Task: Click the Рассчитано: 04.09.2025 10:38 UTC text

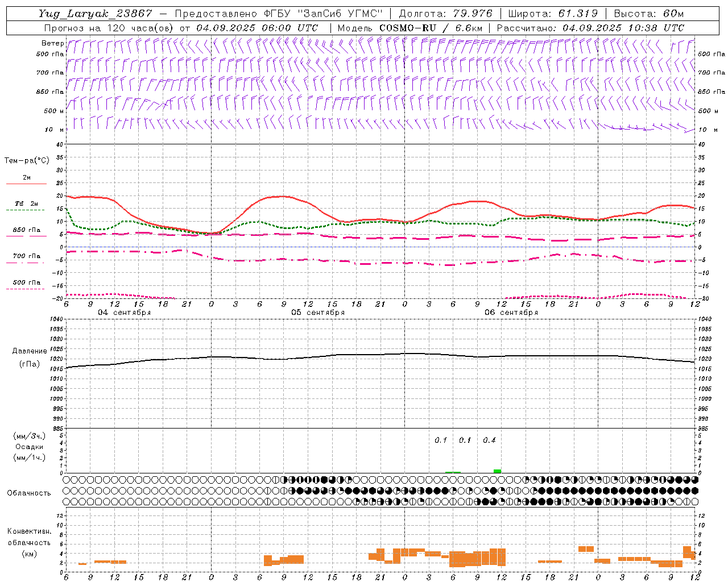Action: click(590, 27)
